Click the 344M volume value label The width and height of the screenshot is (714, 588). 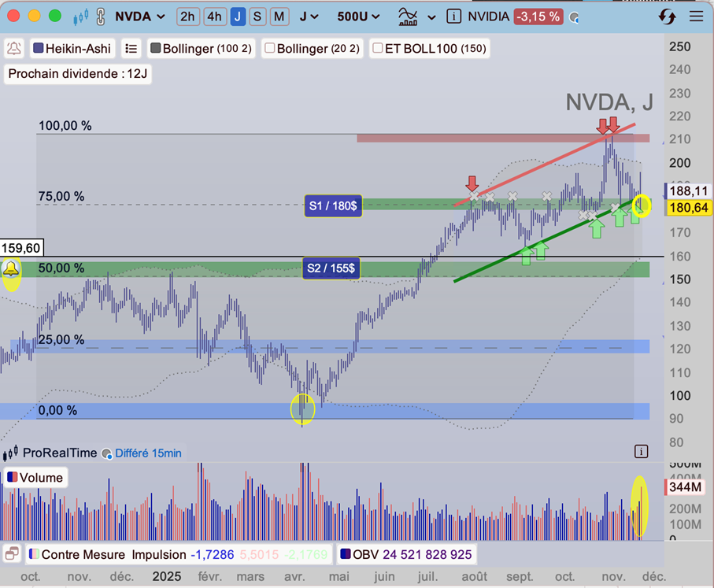[x=685, y=487]
